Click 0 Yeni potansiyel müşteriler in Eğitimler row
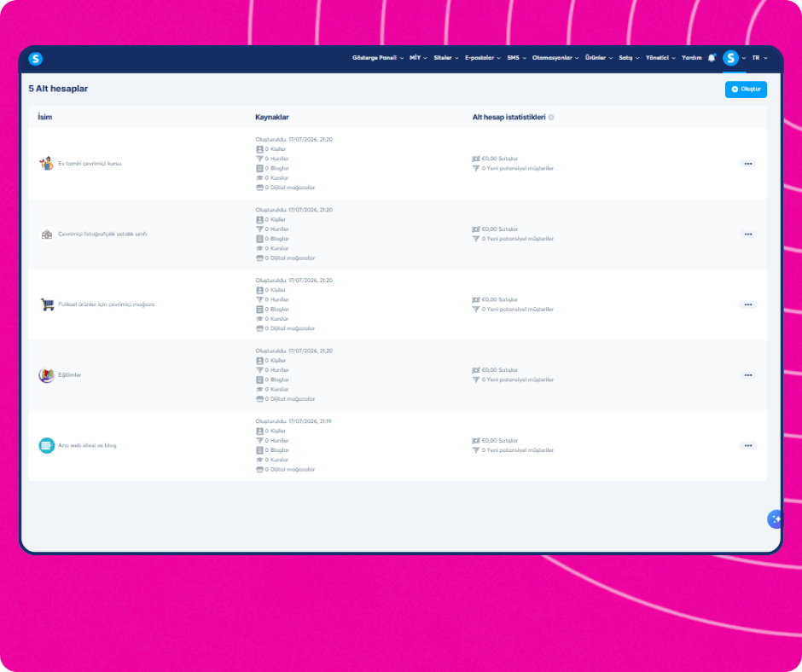 (518, 380)
